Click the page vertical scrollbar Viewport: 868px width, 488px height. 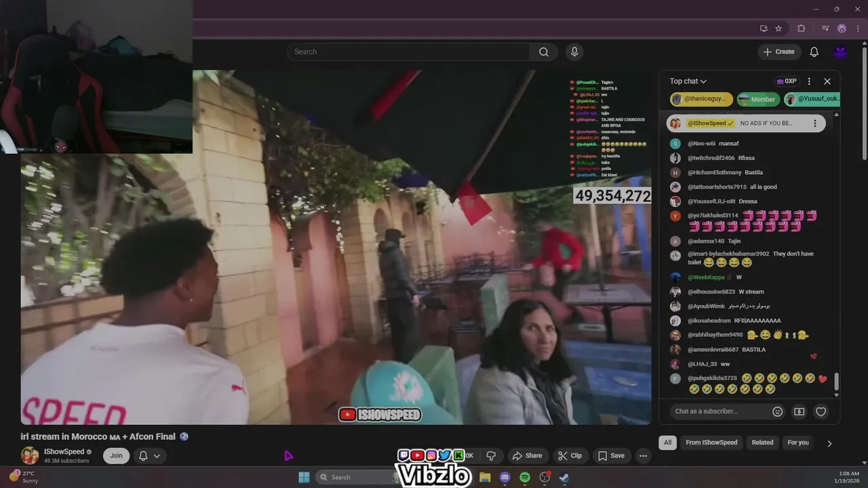click(863, 102)
